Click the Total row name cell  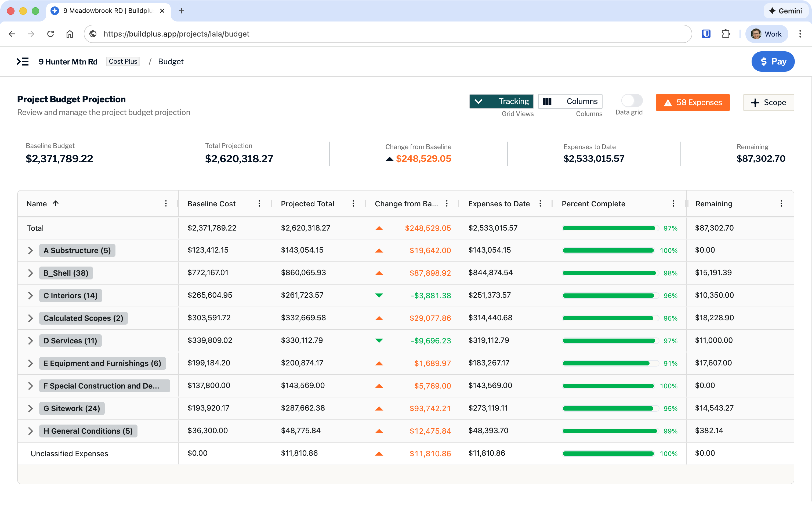[98, 228]
